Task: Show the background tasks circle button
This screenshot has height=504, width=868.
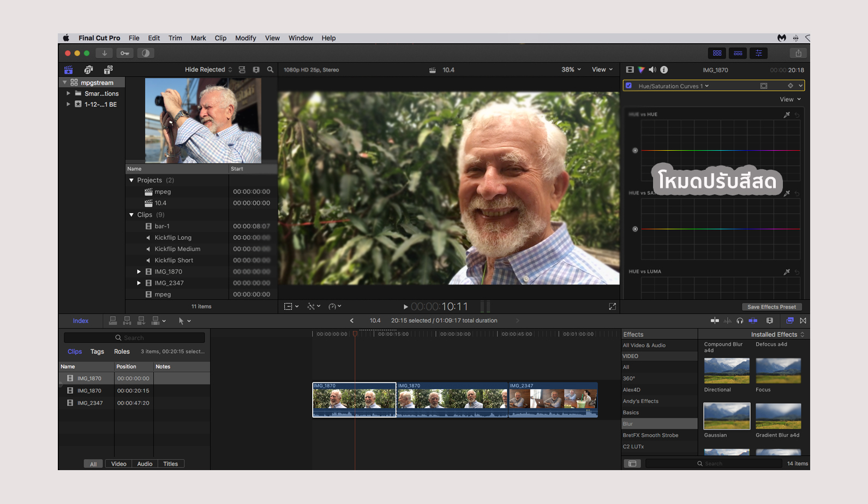Action: pos(146,53)
